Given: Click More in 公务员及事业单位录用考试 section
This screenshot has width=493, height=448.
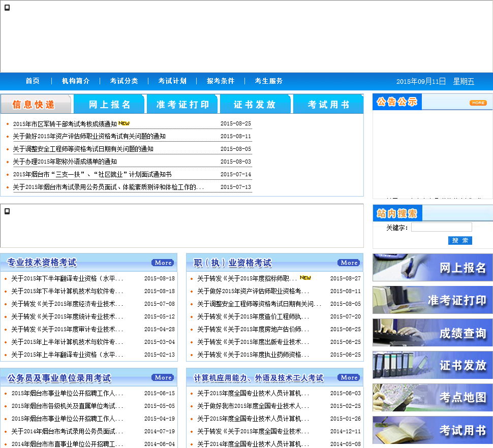Looking at the screenshot, I should click(163, 377).
